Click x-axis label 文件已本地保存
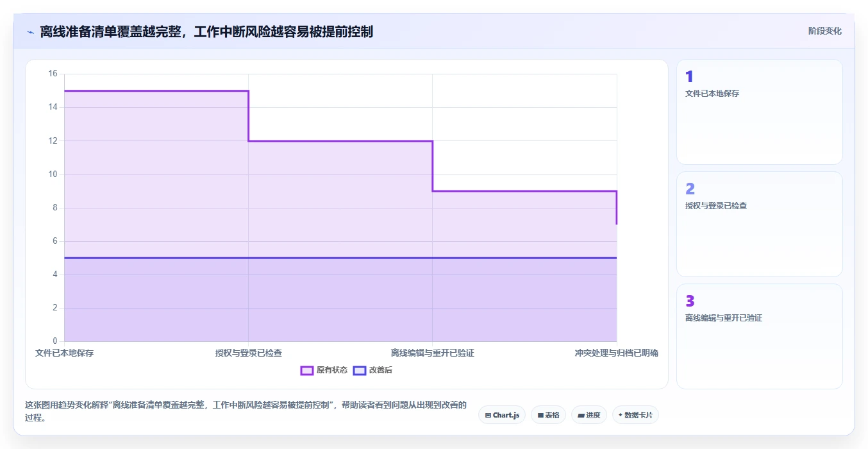The width and height of the screenshot is (868, 449). (64, 353)
